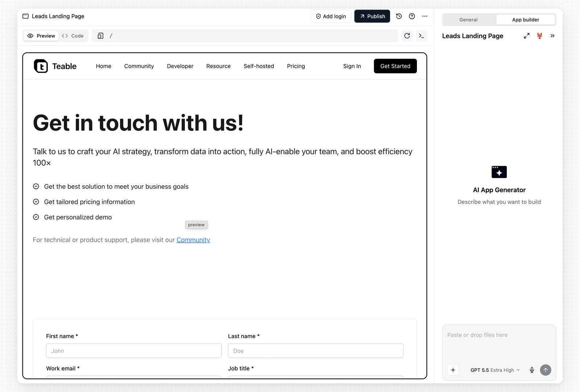Focus the Last name input field
The height and width of the screenshot is (392, 580).
pyautogui.click(x=316, y=351)
